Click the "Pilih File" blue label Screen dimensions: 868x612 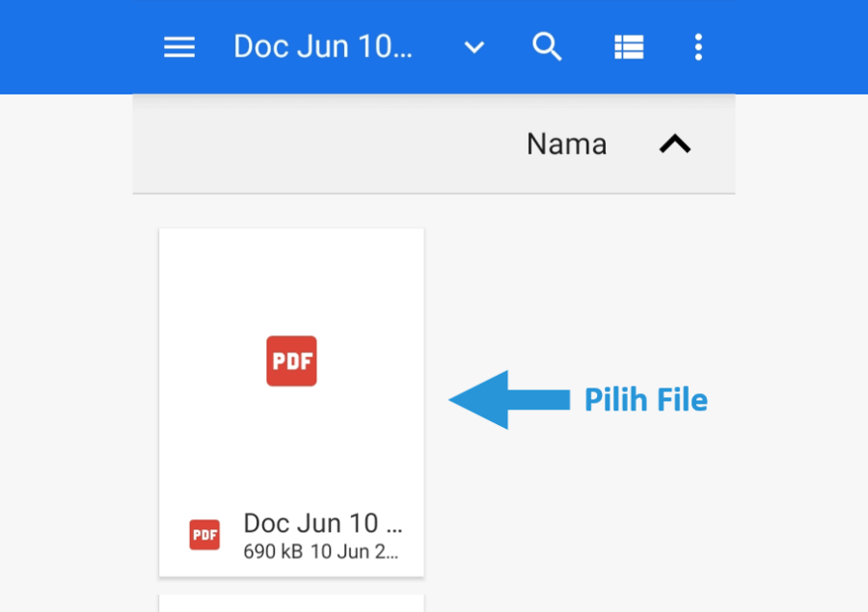tap(646, 400)
